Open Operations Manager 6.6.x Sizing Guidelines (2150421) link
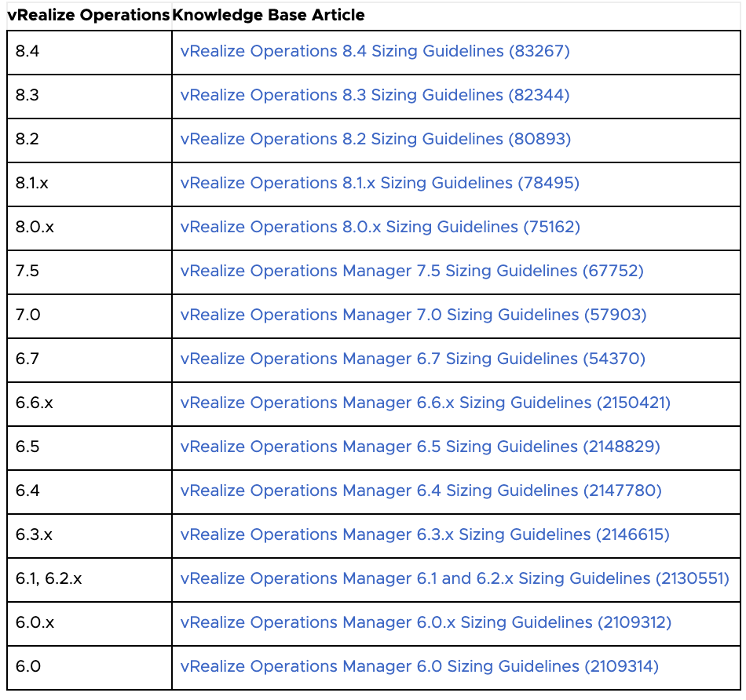 426,403
